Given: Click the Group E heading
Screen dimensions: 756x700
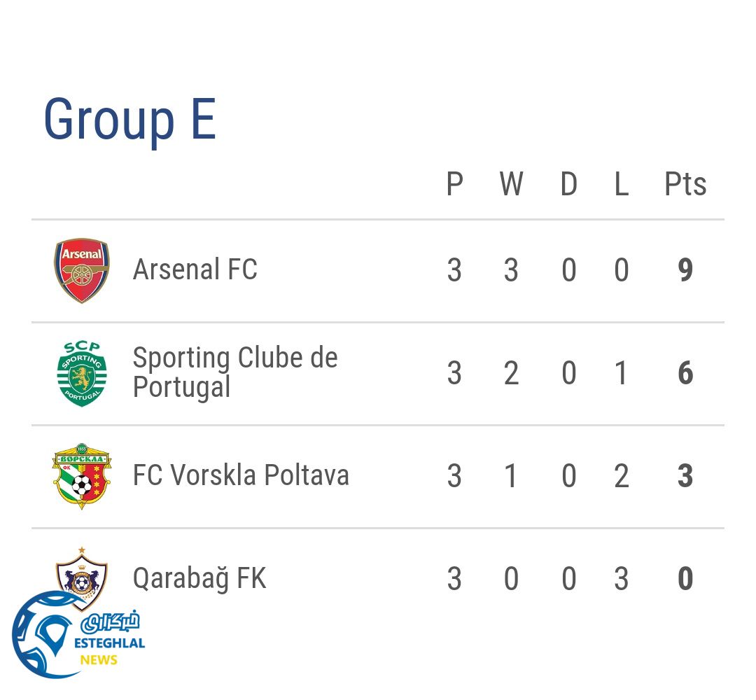Looking at the screenshot, I should click(129, 120).
